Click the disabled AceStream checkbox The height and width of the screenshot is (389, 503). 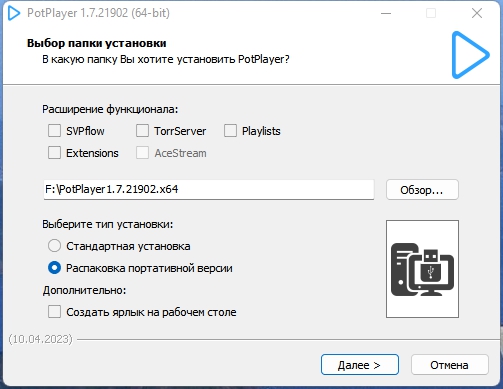142,153
